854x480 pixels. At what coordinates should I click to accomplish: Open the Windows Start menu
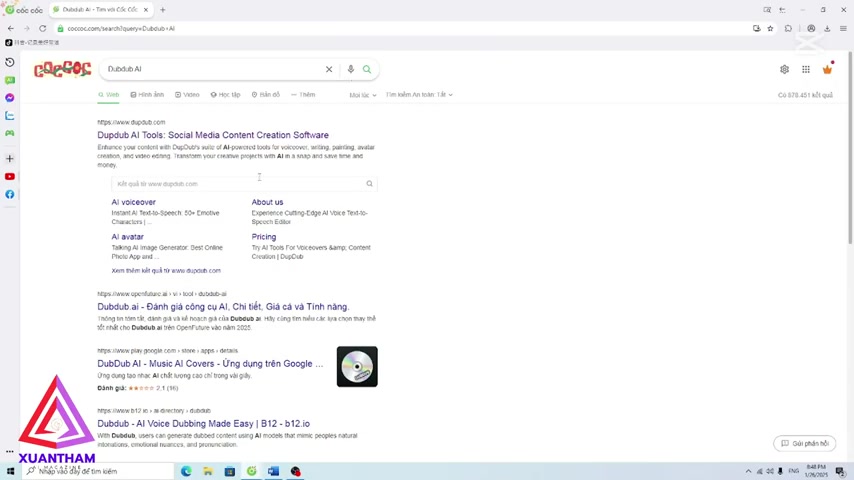10,471
